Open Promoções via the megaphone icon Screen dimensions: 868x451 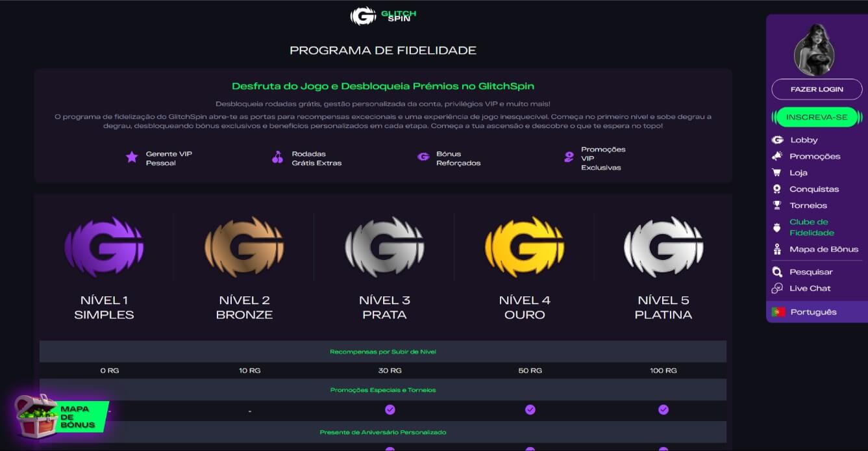click(777, 156)
